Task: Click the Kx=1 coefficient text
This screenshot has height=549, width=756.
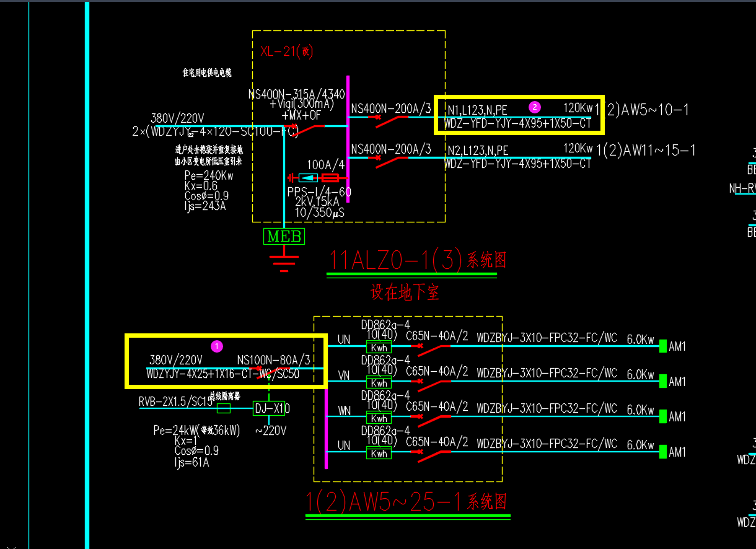Action: point(186,441)
